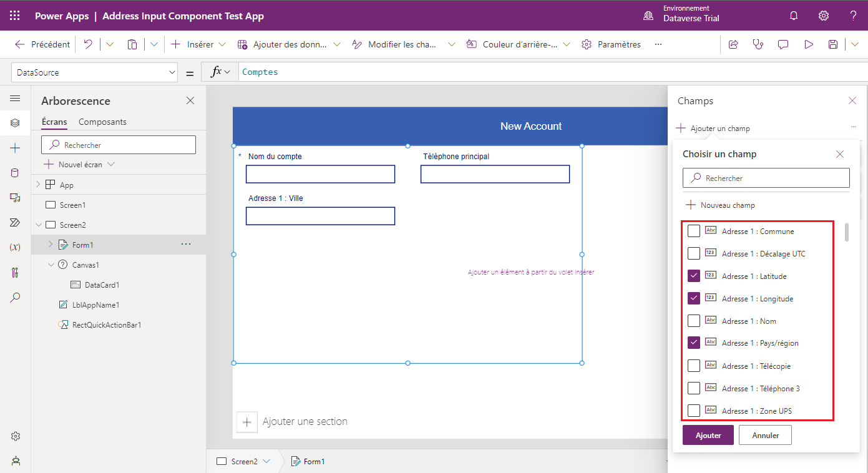The height and width of the screenshot is (473, 868).
Task: Go back with Précédent
Action: pos(42,44)
